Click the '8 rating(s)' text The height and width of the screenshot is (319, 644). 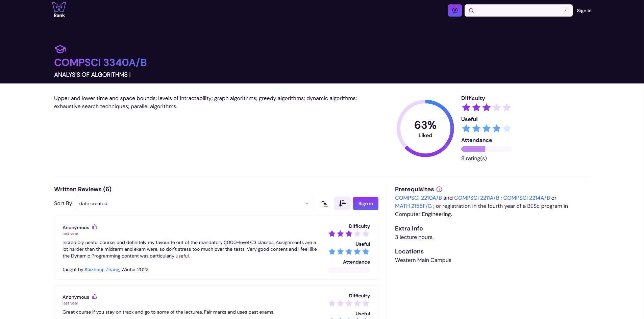tap(474, 158)
